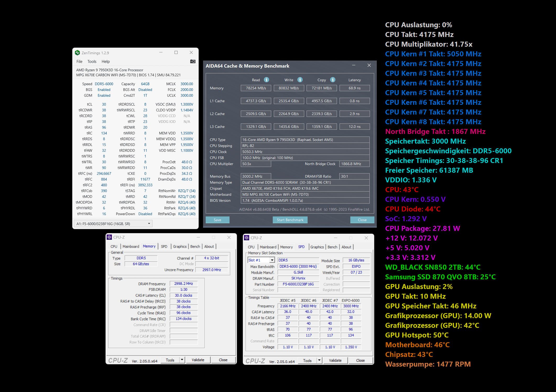Click the ZenTimings screenshot camera icon
Screen dimensions: 556x392
point(193,61)
